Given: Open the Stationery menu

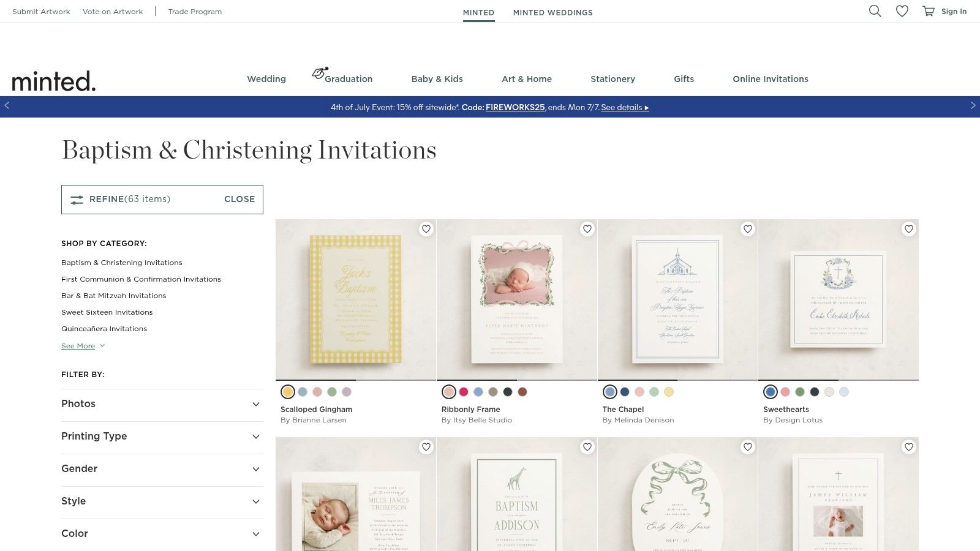Looking at the screenshot, I should (612, 79).
